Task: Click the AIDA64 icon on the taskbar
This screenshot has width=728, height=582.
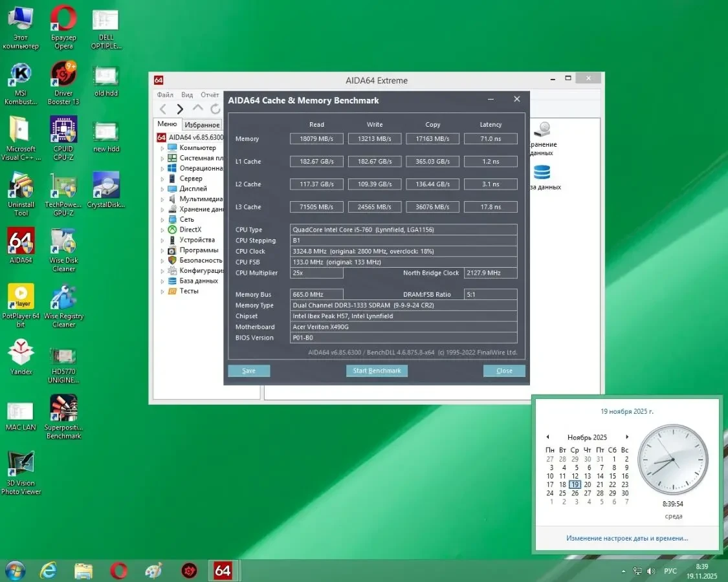Action: (x=223, y=571)
